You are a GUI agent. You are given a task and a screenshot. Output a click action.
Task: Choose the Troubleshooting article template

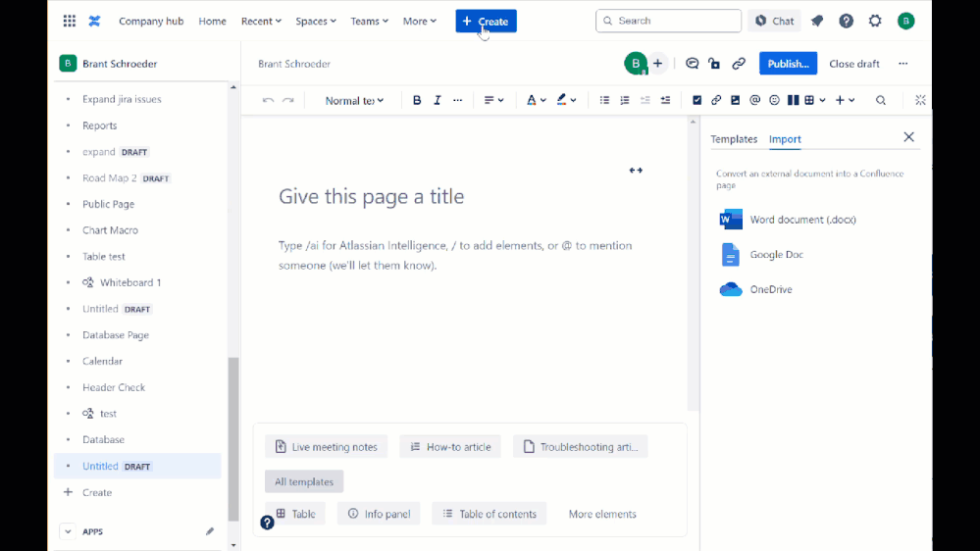coord(581,447)
